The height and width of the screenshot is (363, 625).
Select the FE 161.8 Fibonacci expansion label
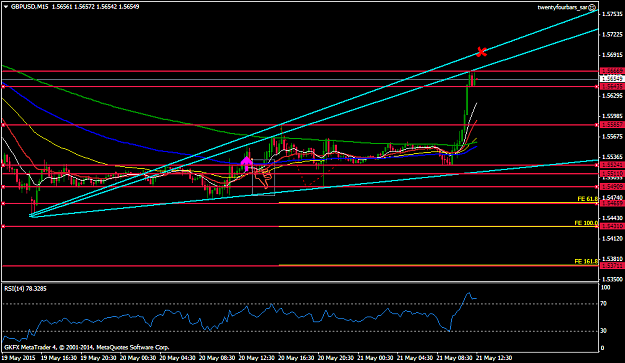click(x=586, y=261)
